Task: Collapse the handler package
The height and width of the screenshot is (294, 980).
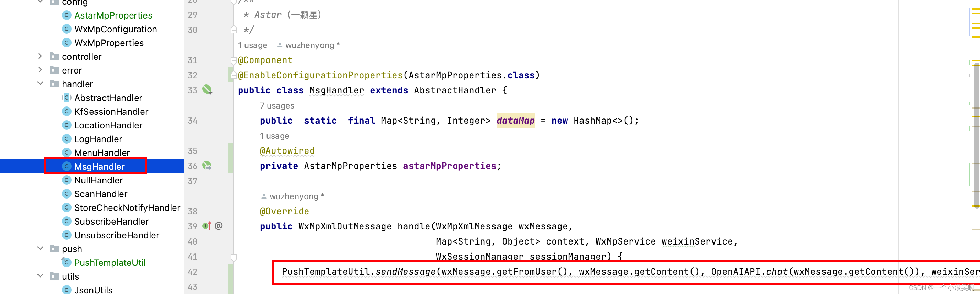Action: [40, 83]
